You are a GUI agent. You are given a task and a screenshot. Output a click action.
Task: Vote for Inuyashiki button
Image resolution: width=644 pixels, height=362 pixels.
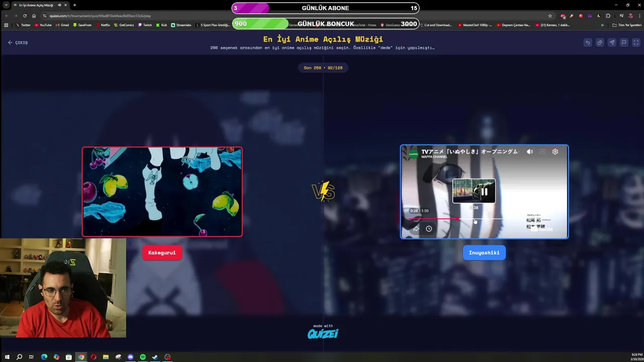[x=484, y=252]
